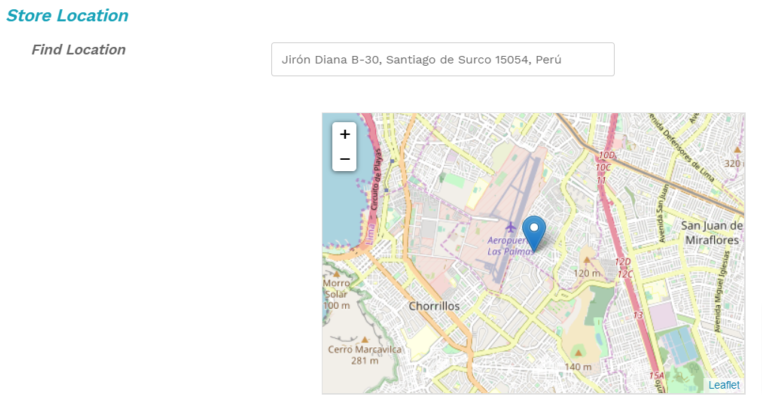762x420 pixels.
Task: Click the Morro Solar 100 m label
Action: click(x=337, y=294)
